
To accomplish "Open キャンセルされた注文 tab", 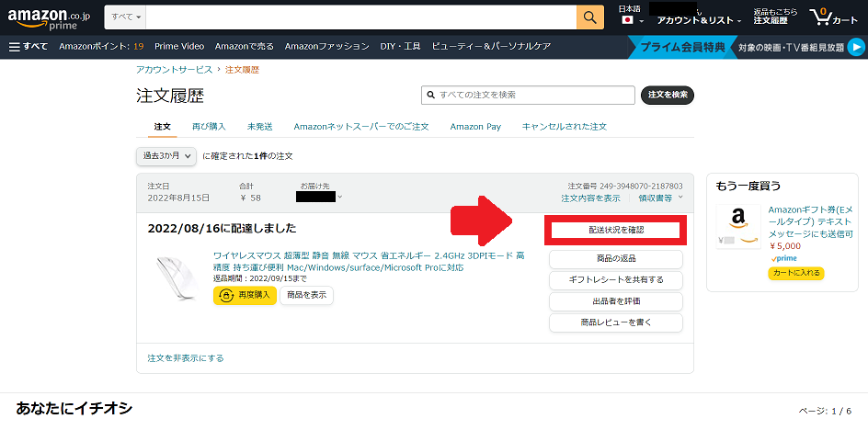I will pos(564,127).
